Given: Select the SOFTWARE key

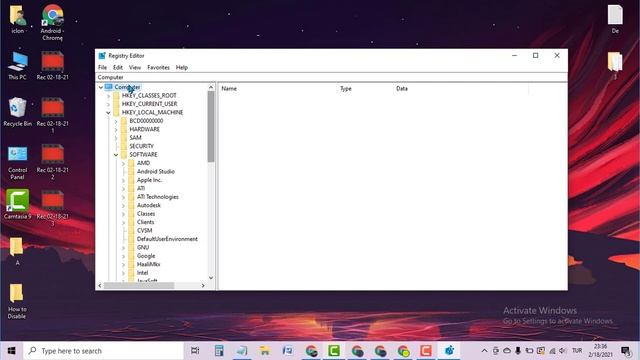Looking at the screenshot, I should (143, 155).
